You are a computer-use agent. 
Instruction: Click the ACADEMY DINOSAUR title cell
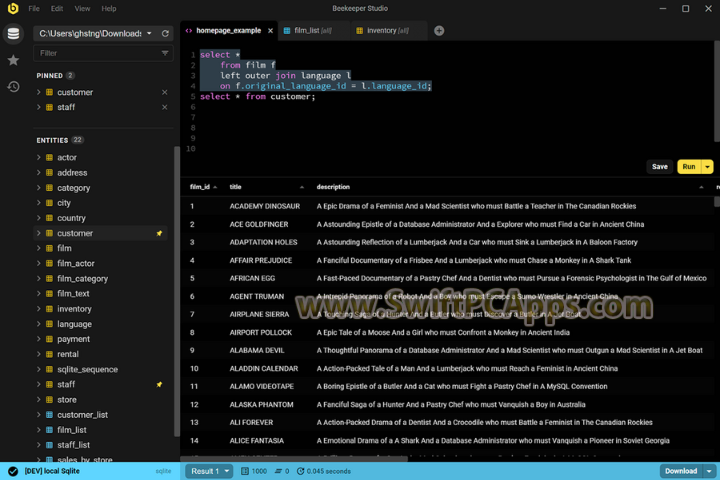click(x=265, y=206)
